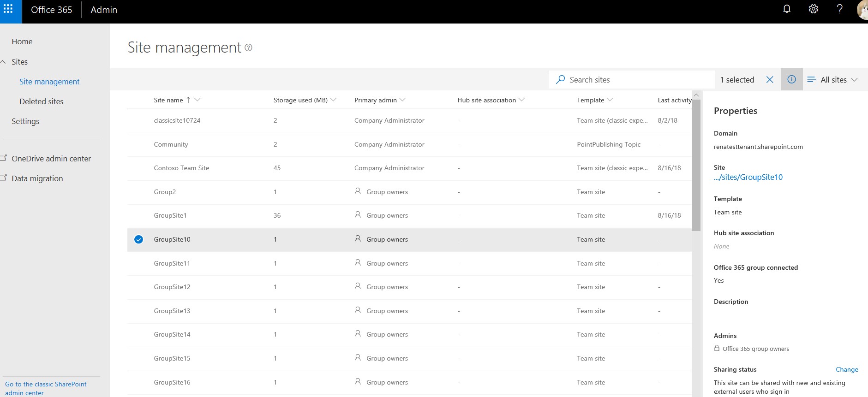Open Settings in the left nav
The width and height of the screenshot is (868, 397).
pos(25,121)
